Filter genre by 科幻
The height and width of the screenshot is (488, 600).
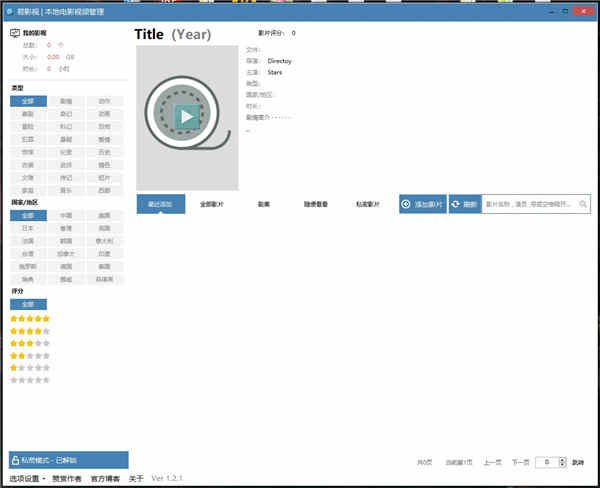point(66,127)
